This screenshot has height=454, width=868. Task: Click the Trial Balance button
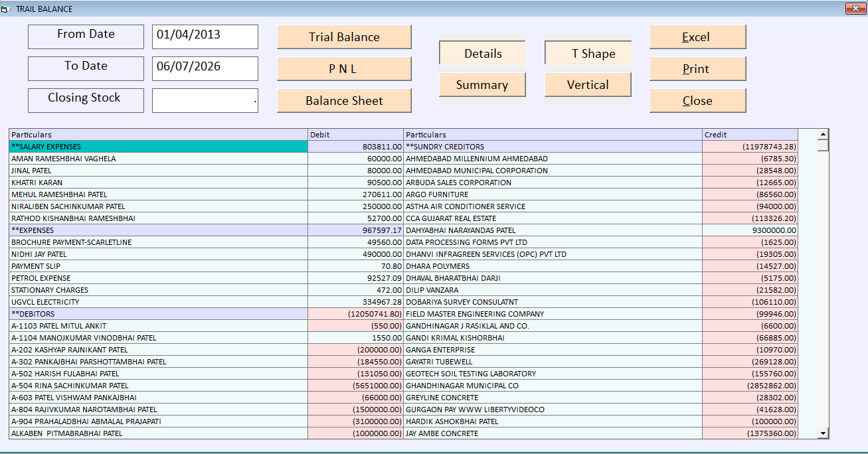point(344,37)
